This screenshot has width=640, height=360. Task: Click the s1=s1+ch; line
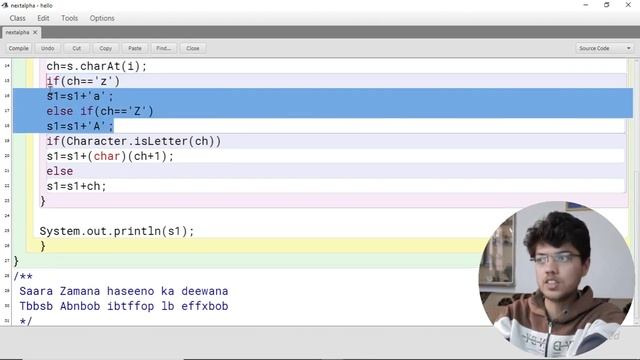[x=76, y=186]
